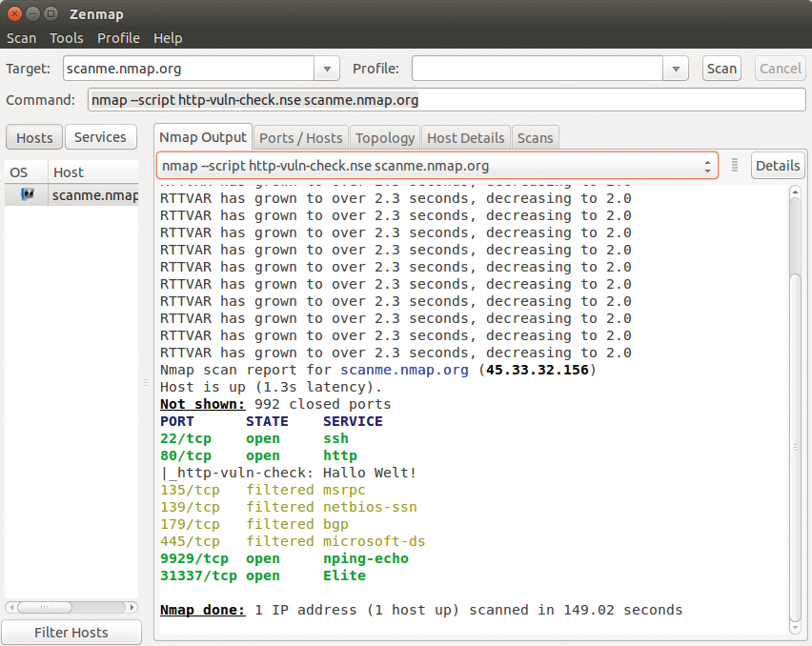
Task: Switch to the Topology tab
Action: tap(385, 137)
